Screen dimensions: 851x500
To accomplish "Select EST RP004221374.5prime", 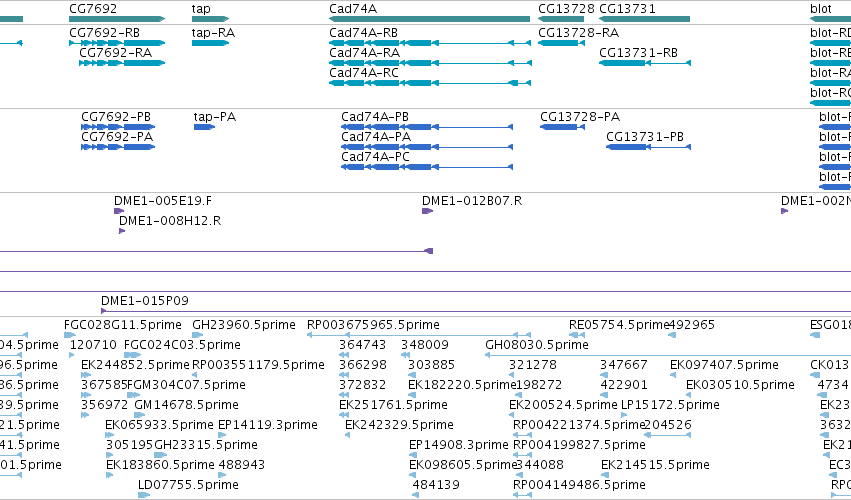I will (579, 425).
